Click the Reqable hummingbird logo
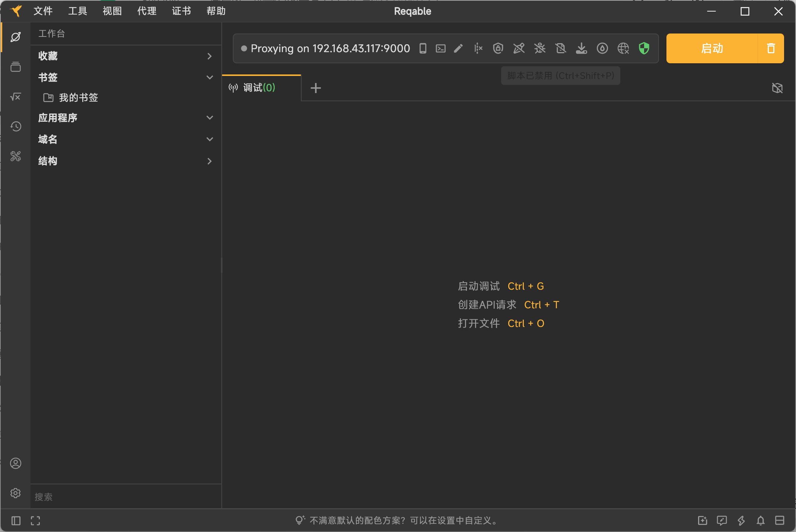 click(x=16, y=11)
